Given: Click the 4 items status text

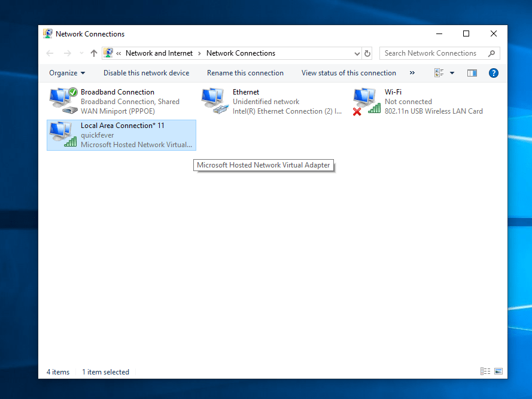Looking at the screenshot, I should pyautogui.click(x=58, y=372).
